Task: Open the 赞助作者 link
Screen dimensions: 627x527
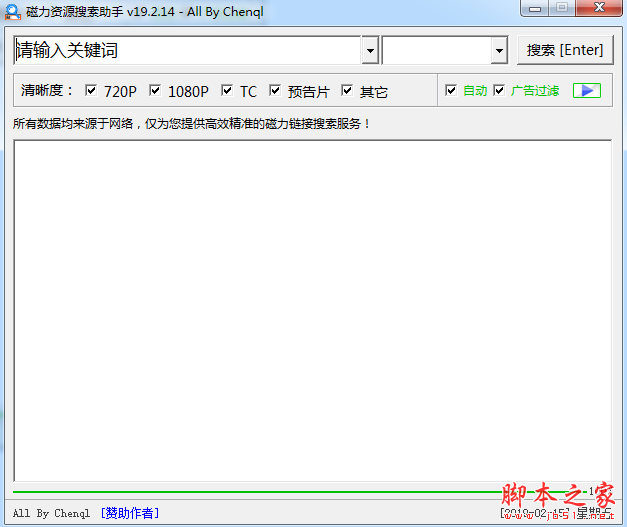Action: click(x=130, y=513)
